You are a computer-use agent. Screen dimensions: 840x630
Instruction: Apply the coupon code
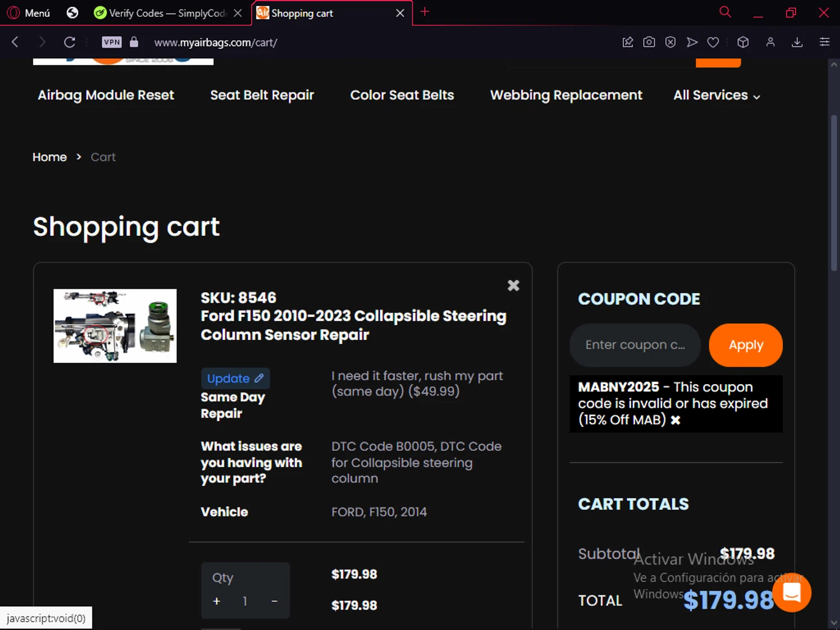point(746,345)
